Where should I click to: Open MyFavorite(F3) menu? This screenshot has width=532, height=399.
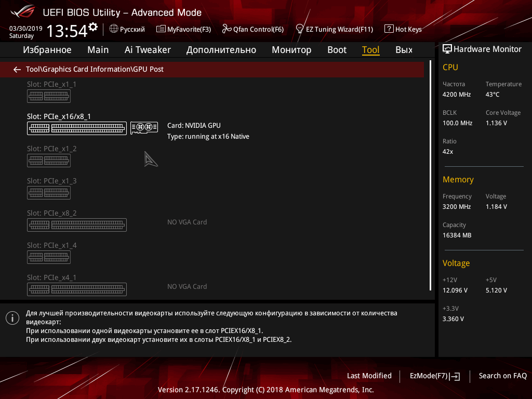tap(183, 29)
